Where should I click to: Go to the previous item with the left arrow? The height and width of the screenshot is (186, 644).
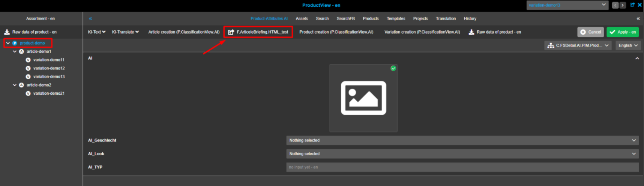pos(615,5)
